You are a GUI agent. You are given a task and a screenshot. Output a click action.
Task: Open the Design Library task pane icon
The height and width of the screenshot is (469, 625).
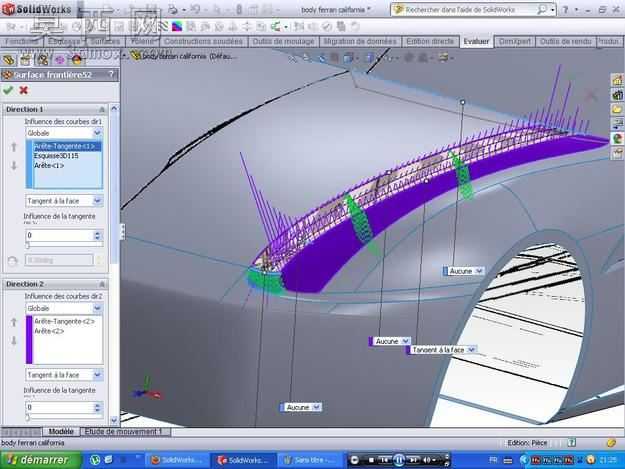[x=617, y=95]
